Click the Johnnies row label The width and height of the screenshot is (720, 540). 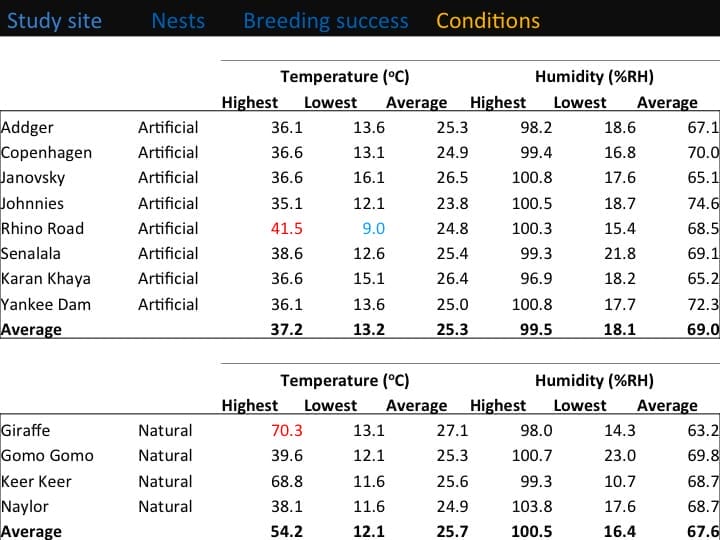point(33,203)
